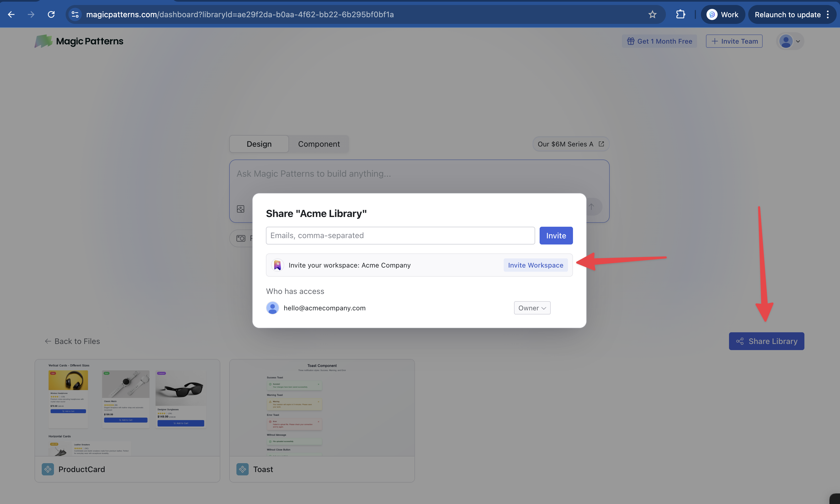
Task: Click the share icon on Share Library button
Action: (x=740, y=341)
